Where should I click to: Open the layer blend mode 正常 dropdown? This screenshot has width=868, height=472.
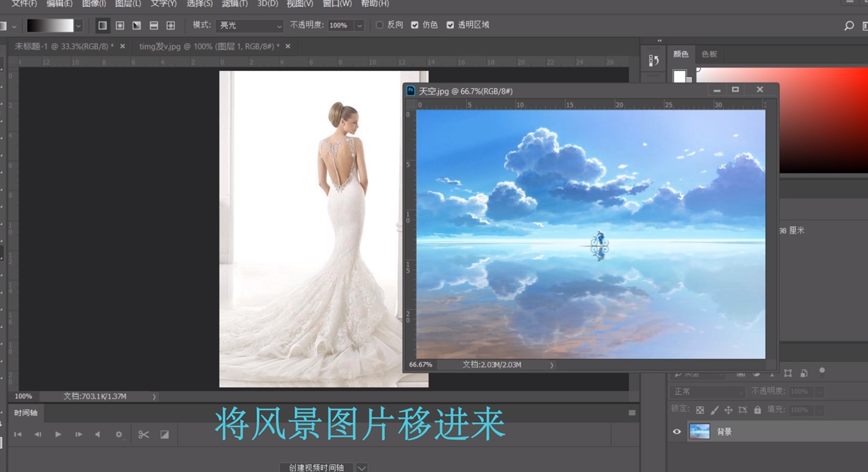(x=708, y=391)
